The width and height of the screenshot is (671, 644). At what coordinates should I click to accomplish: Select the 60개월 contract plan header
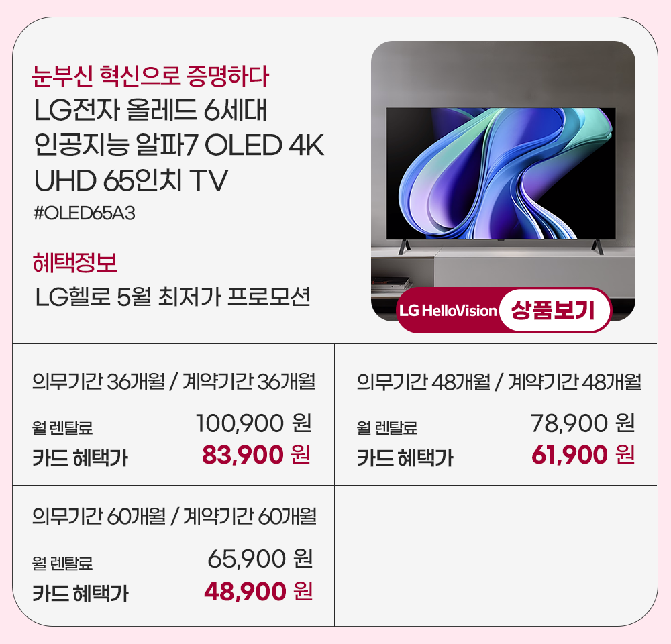(x=174, y=517)
